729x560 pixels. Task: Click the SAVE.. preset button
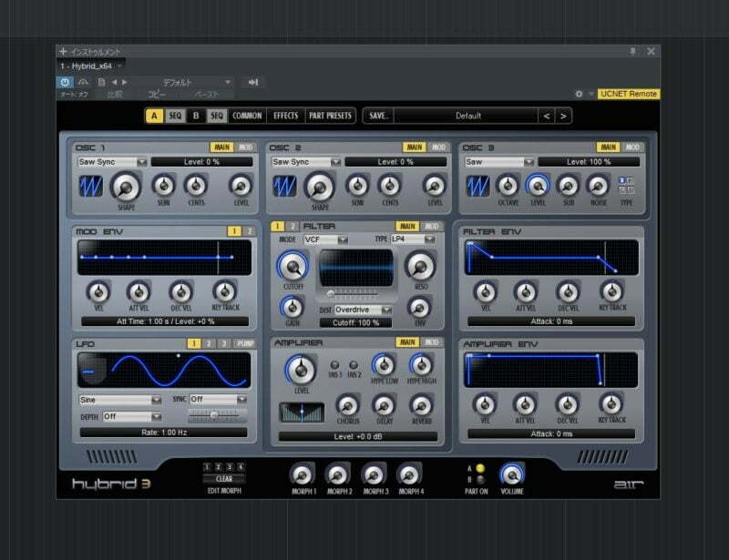pos(378,116)
